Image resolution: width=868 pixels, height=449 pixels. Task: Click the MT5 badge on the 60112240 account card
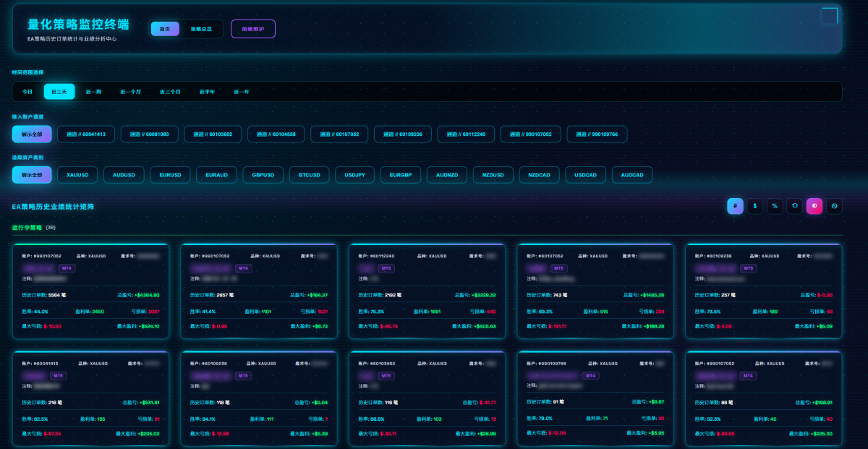387,268
